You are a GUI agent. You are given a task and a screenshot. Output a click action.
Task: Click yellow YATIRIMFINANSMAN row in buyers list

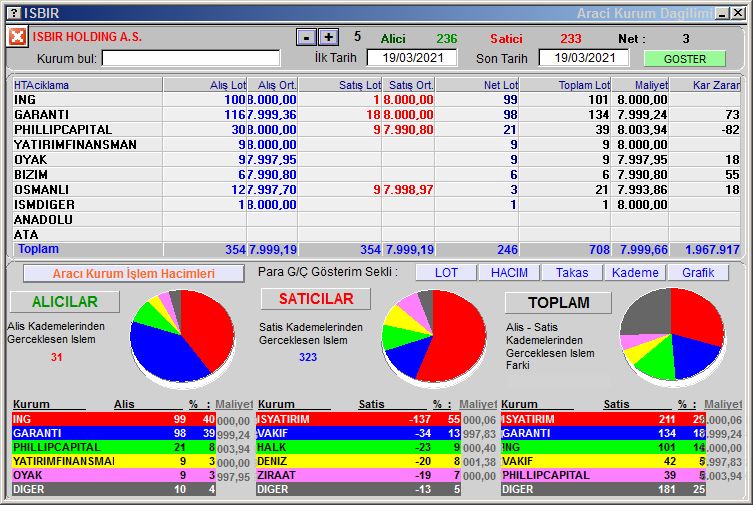pos(114,461)
